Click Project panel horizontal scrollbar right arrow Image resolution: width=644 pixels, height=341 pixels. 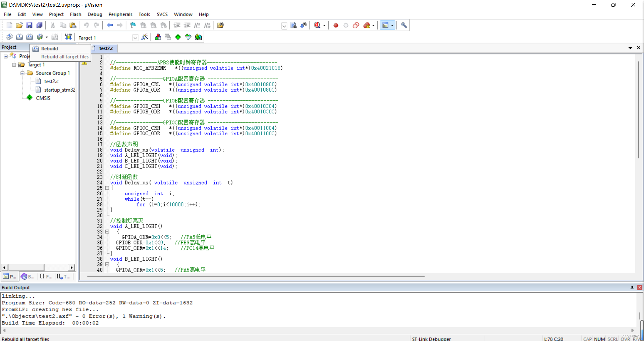coord(71,267)
